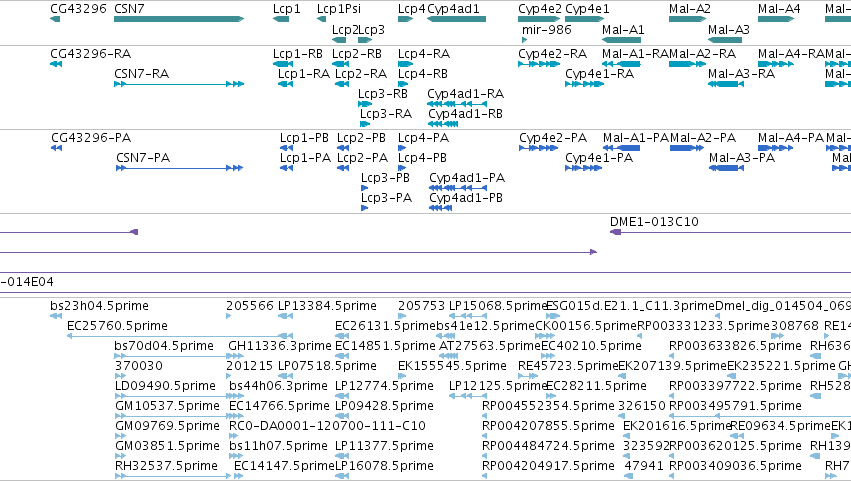Screen dimensions: 851x481
Task: Click the Lcp2 gene label
Action: point(345,30)
